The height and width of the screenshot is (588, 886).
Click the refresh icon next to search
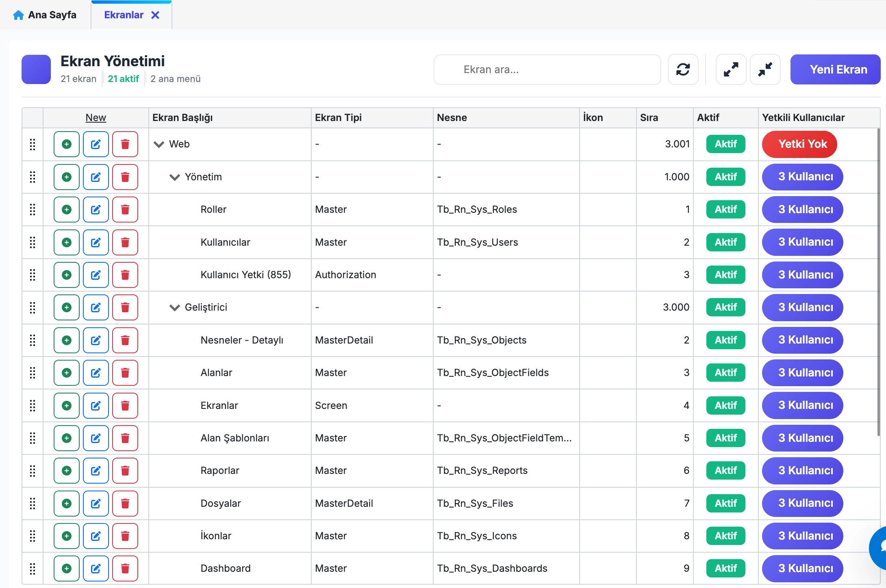pos(683,69)
